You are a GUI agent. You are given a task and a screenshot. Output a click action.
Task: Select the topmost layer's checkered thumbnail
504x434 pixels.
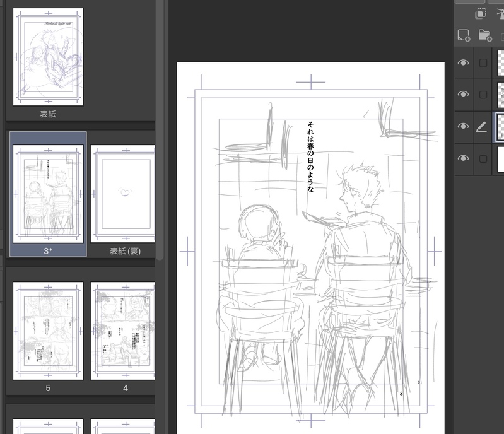click(x=500, y=62)
